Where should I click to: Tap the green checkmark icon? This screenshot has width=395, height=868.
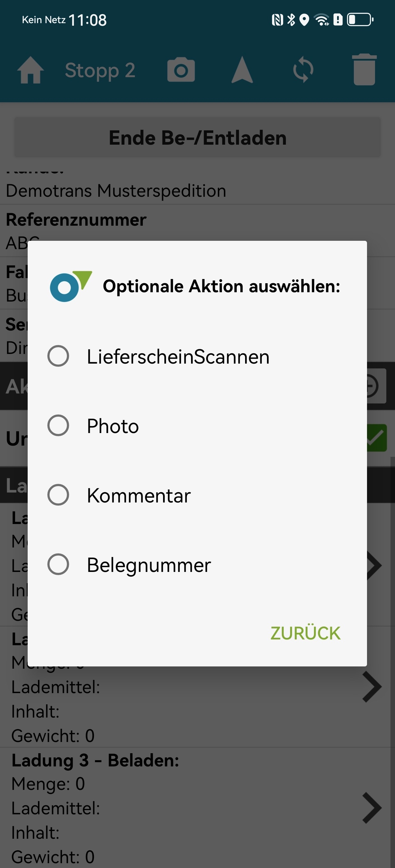[x=377, y=438]
